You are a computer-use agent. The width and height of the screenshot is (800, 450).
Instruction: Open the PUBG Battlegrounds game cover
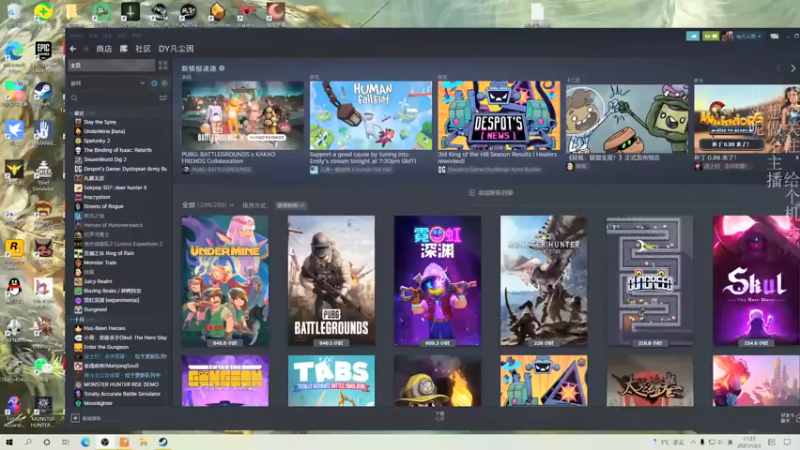(x=331, y=281)
